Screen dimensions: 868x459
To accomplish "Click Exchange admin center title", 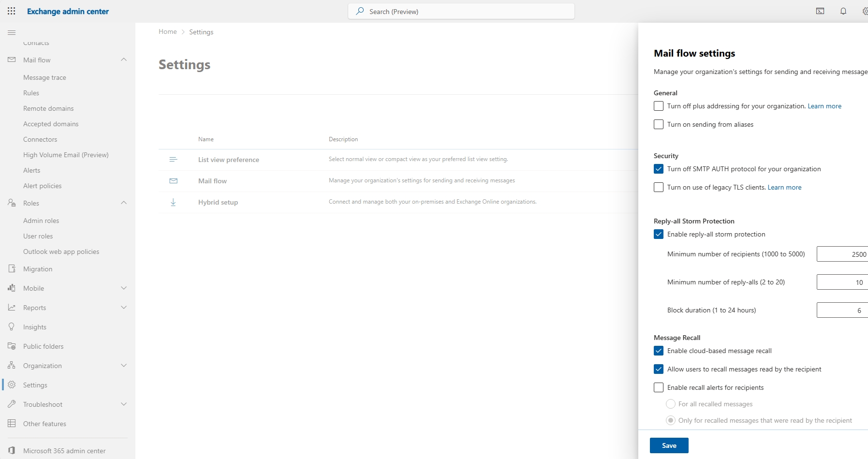I will (x=68, y=11).
